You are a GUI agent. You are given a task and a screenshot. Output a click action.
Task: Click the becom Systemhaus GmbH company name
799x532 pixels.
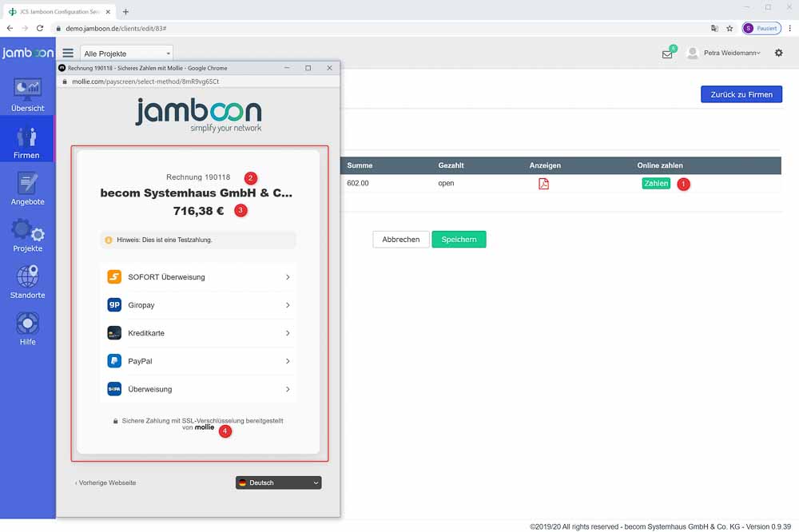pyautogui.click(x=197, y=193)
